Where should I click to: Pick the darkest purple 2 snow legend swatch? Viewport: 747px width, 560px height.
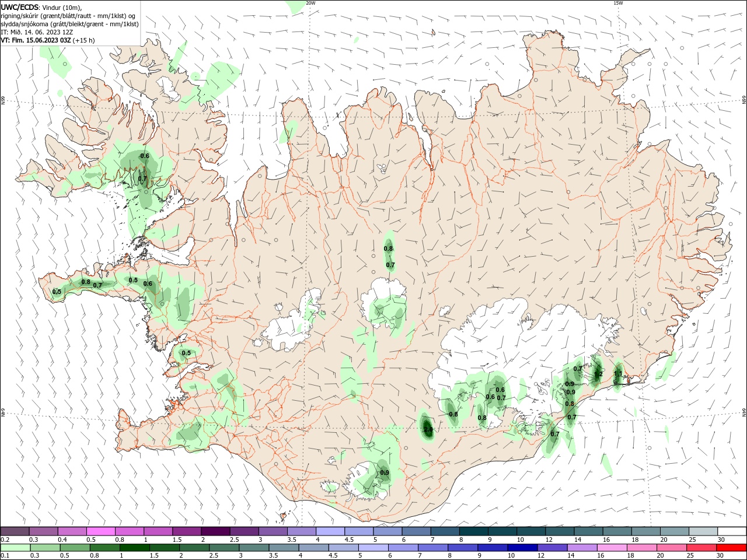tap(215, 531)
